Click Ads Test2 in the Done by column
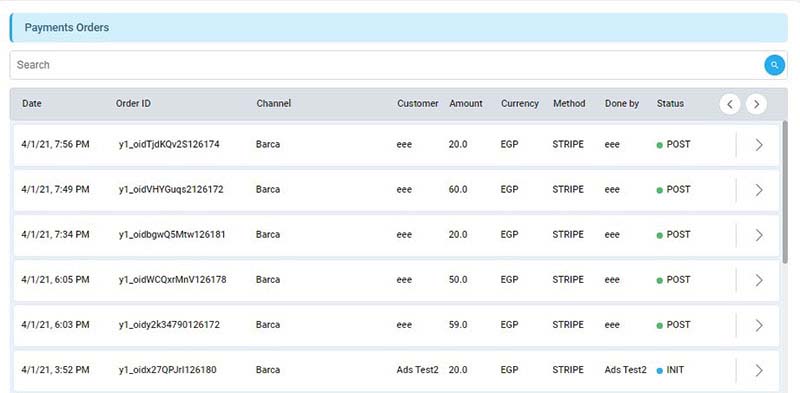This screenshot has height=393, width=800. pos(626,370)
